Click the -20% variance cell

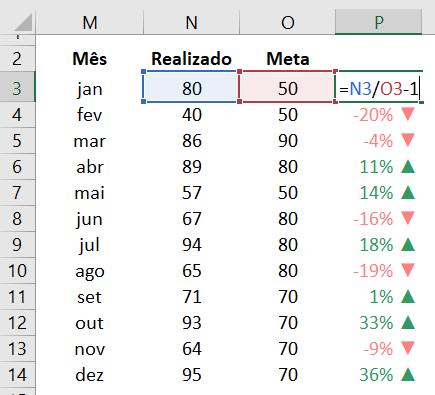click(x=379, y=115)
